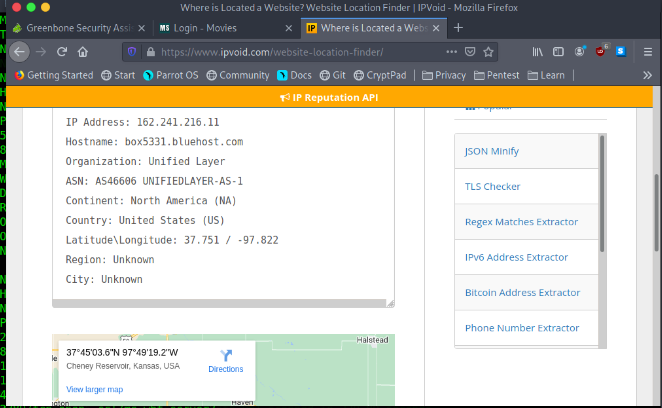Open the TLS Checker tool link

click(492, 186)
